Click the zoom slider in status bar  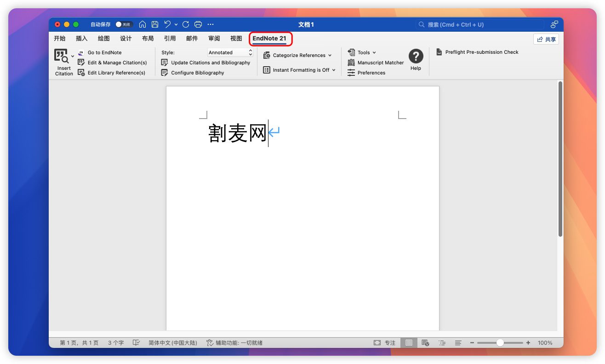tap(500, 343)
